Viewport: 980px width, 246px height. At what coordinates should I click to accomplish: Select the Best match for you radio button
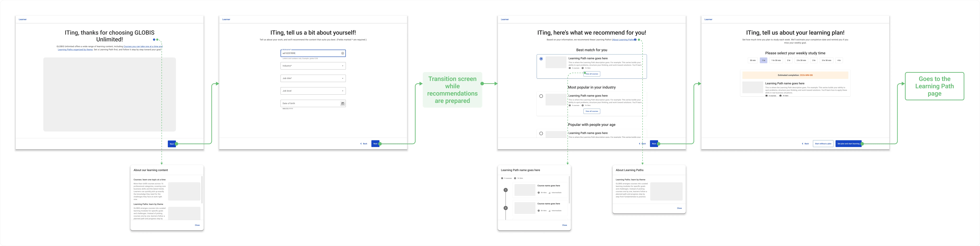[541, 59]
